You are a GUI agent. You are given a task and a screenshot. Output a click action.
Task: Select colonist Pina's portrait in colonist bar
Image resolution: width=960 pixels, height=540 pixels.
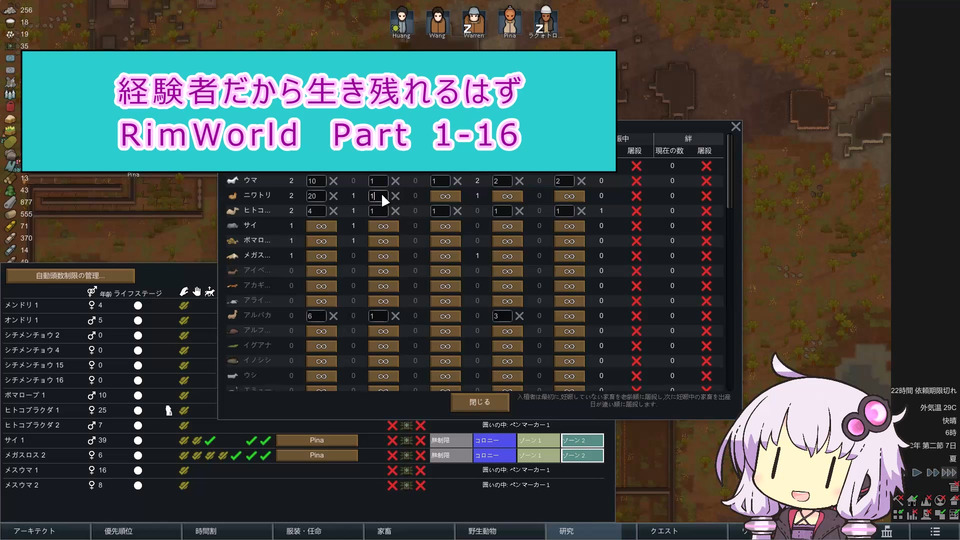click(509, 20)
